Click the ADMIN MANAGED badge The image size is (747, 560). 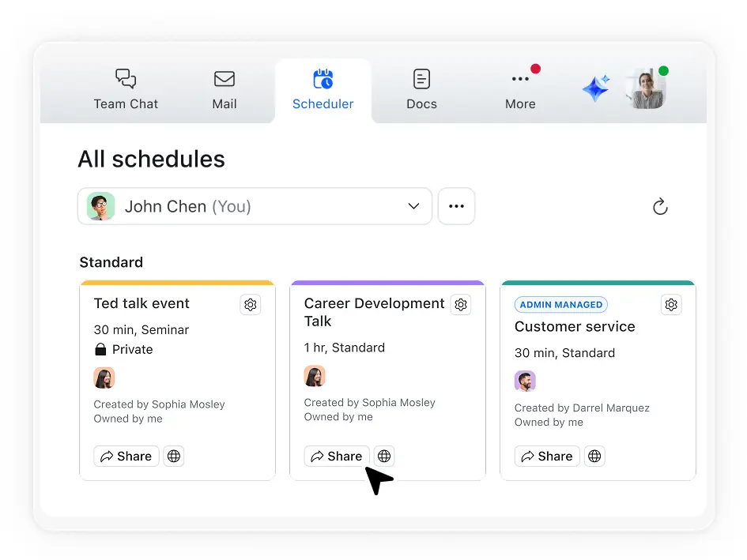[560, 304]
